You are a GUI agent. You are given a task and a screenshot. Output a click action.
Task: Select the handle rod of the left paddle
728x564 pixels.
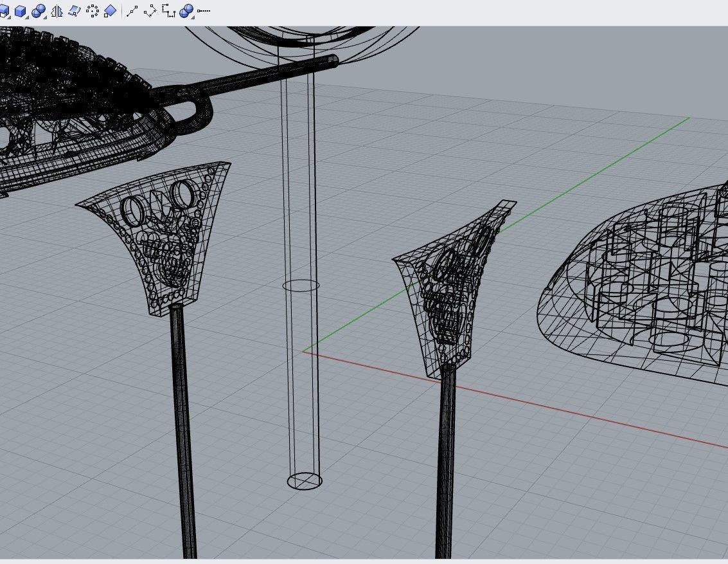coord(183,432)
